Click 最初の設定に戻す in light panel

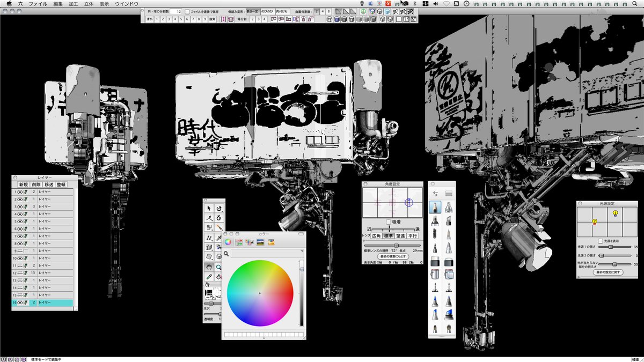tap(608, 272)
